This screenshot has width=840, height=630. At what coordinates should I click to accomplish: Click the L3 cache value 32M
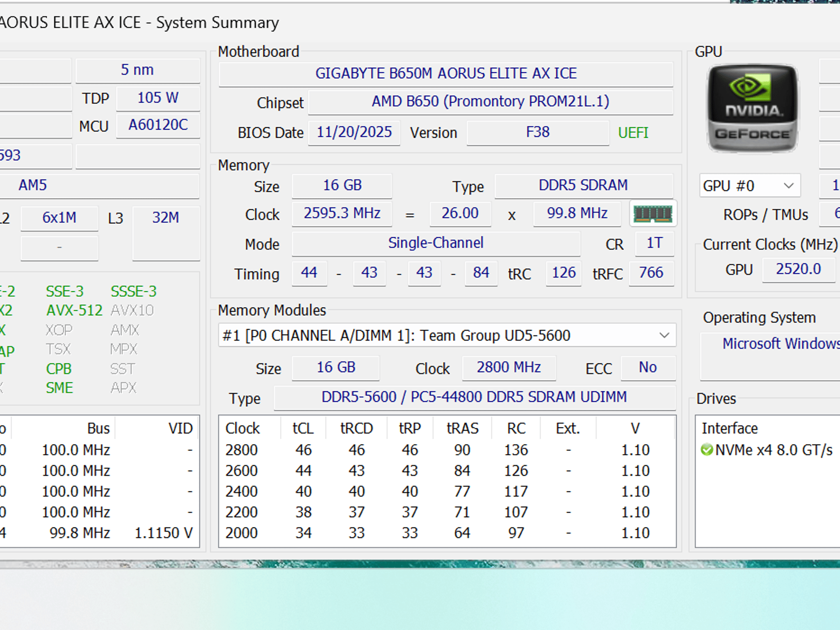point(166,233)
